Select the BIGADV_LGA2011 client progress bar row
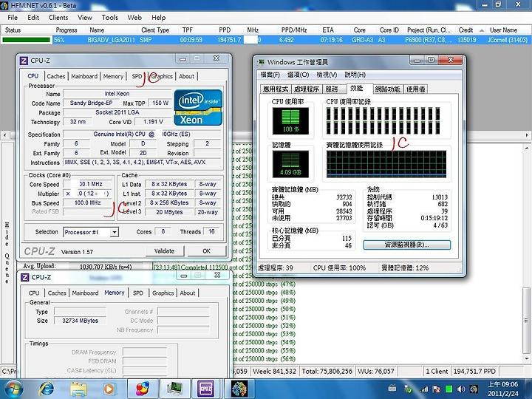The width and height of the screenshot is (532, 399). (x=266, y=40)
